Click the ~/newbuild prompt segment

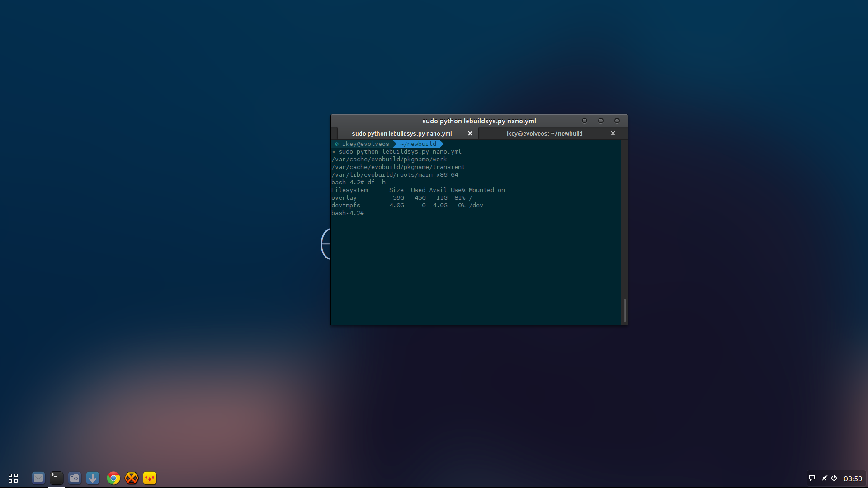click(x=418, y=144)
